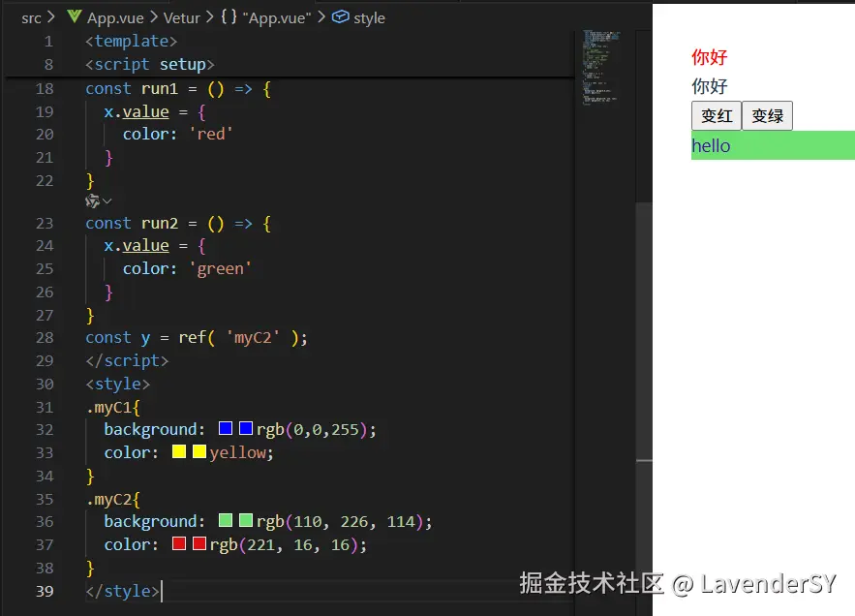Click the cube symbol icon before style

[x=340, y=17]
